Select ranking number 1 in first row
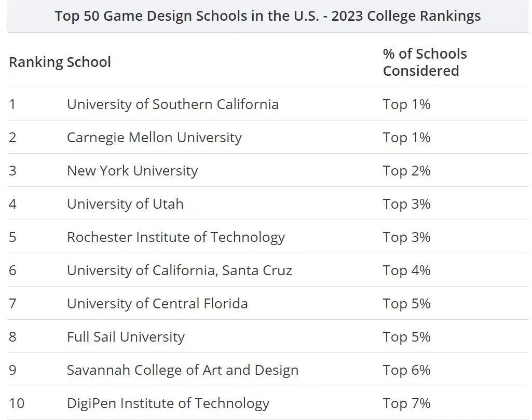Image resolution: width=532 pixels, height=420 pixels. coord(12,104)
